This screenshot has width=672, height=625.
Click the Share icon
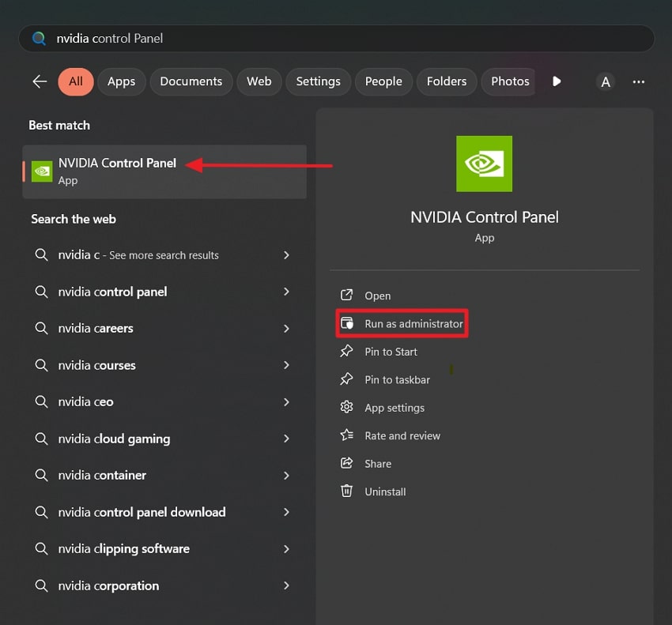[346, 463]
